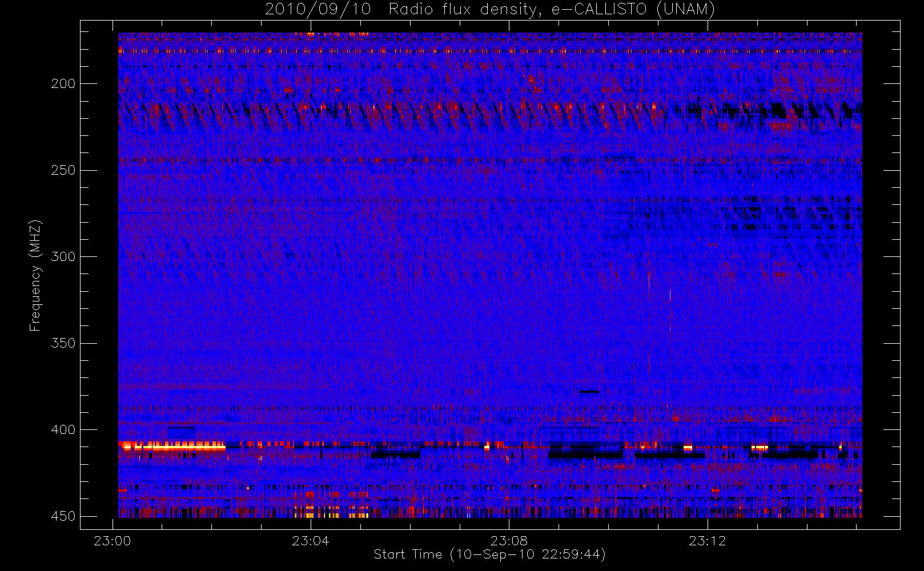Click the 'Start Time (10-Sep-10 22:59:44)' label
924x571 pixels.
point(489,554)
